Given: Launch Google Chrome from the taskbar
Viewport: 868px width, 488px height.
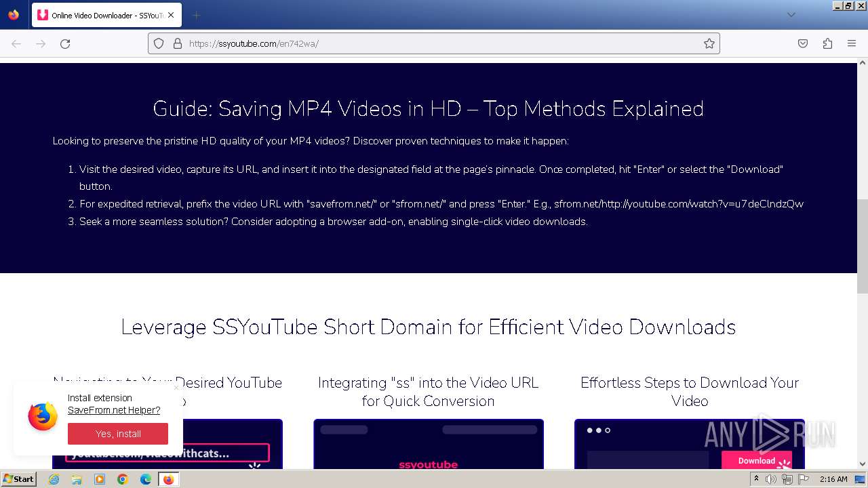Looking at the screenshot, I should tap(123, 479).
